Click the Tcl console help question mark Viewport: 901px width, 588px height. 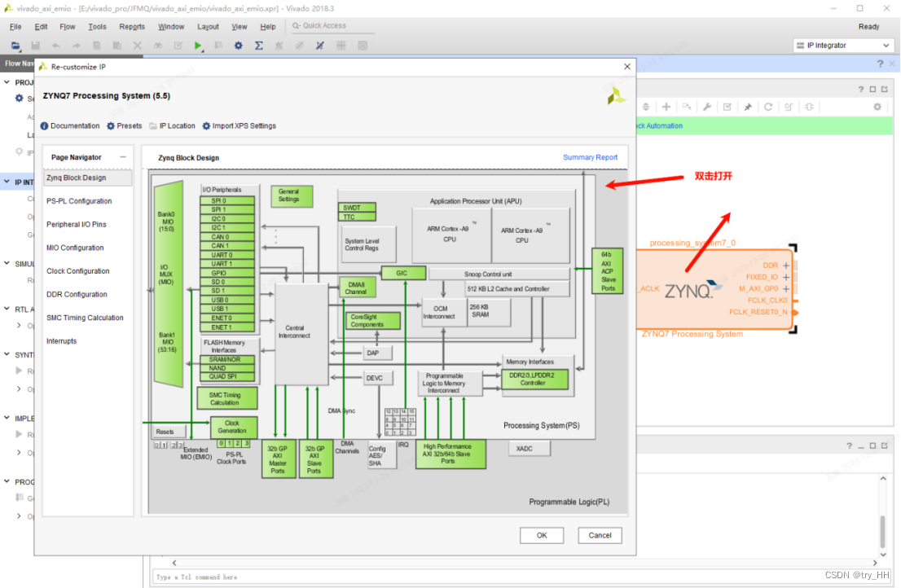[850, 445]
